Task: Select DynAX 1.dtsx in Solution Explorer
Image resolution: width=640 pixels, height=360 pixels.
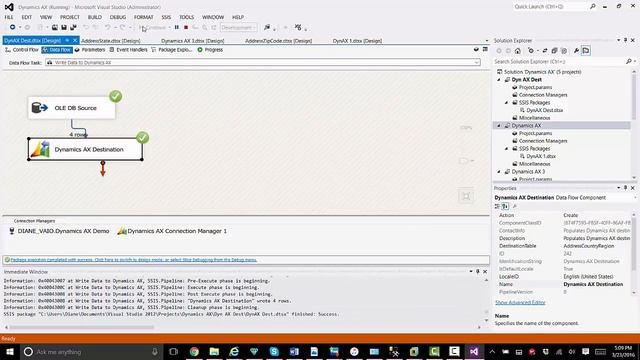Action: pyautogui.click(x=540, y=156)
